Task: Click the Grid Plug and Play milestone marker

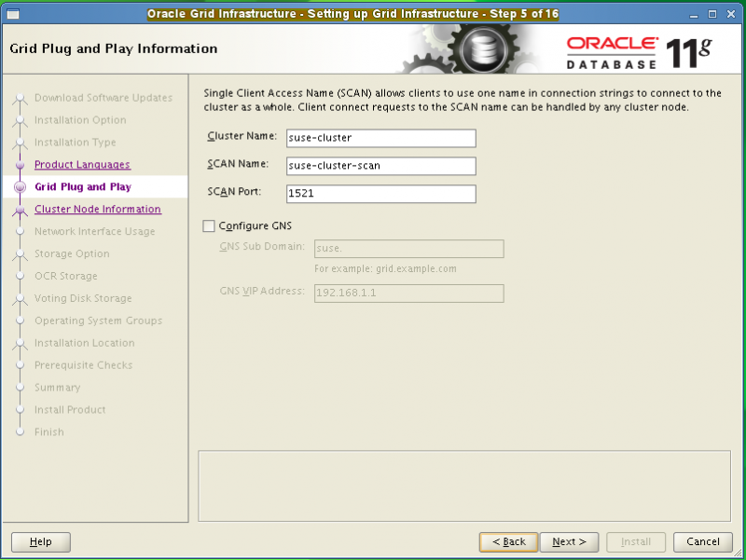Action: [21, 186]
